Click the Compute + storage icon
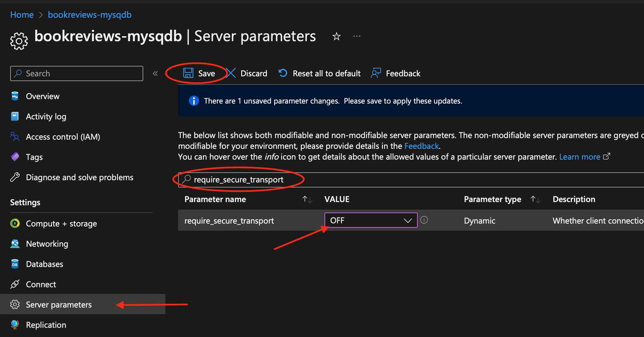The height and width of the screenshot is (337, 644). (x=15, y=223)
